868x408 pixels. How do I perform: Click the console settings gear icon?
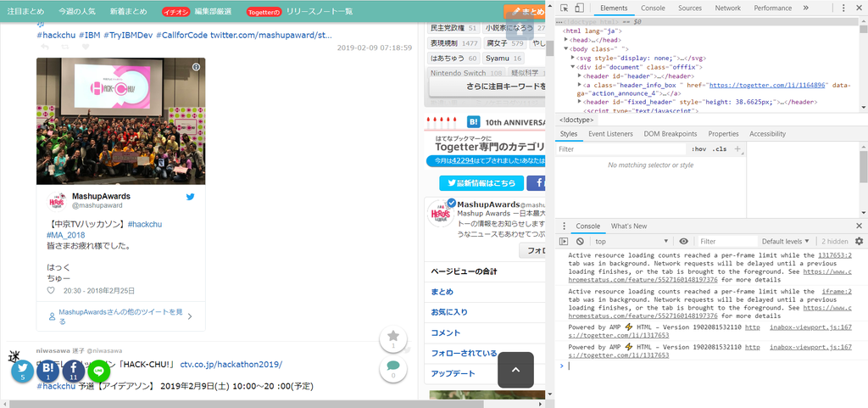pyautogui.click(x=860, y=242)
